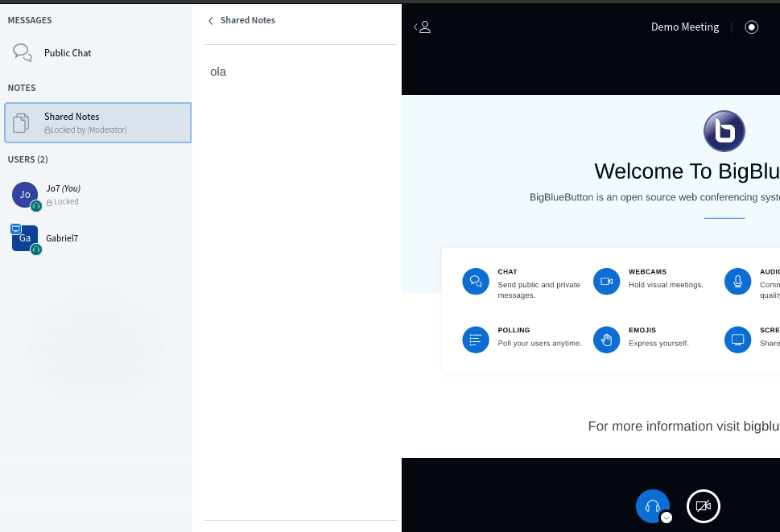Click the headset audio button
Image resolution: width=780 pixels, height=532 pixels.
tap(653, 506)
